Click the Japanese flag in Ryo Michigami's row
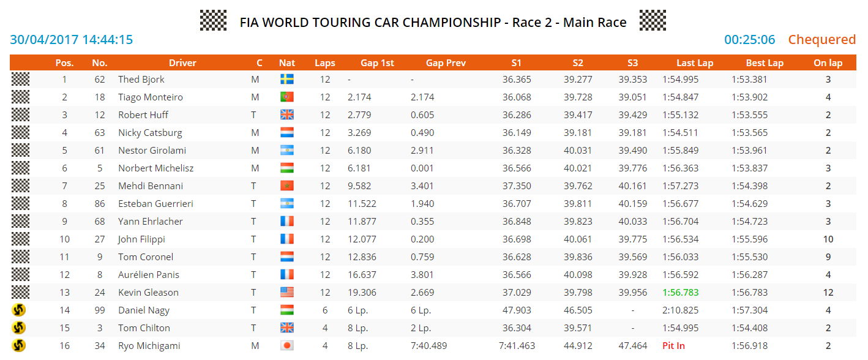 click(x=286, y=346)
